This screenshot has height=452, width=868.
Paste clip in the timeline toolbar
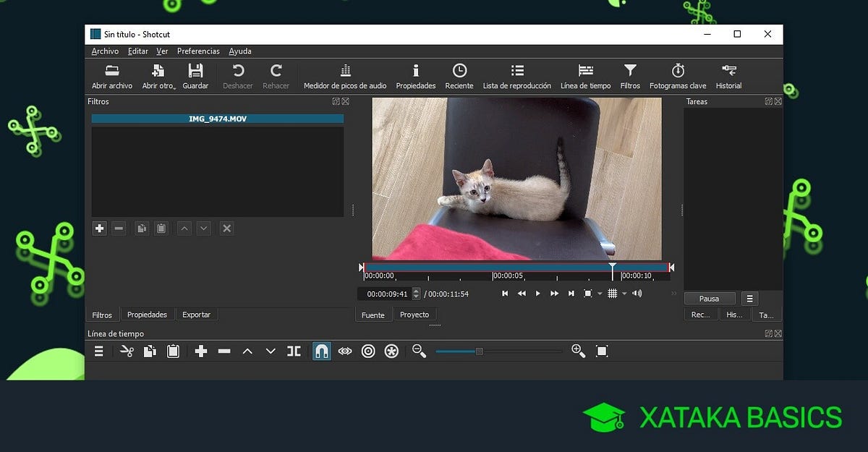173,351
